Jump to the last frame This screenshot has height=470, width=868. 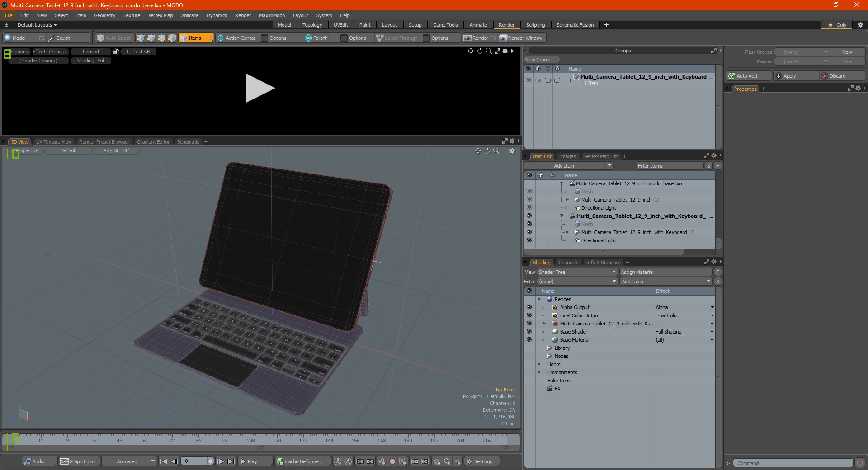231,461
